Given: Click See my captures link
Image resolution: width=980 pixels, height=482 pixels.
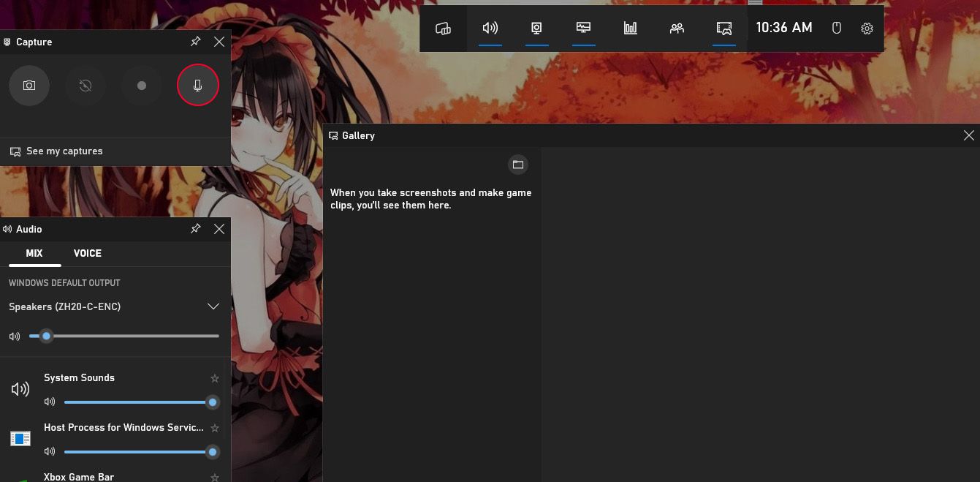Looking at the screenshot, I should point(64,151).
